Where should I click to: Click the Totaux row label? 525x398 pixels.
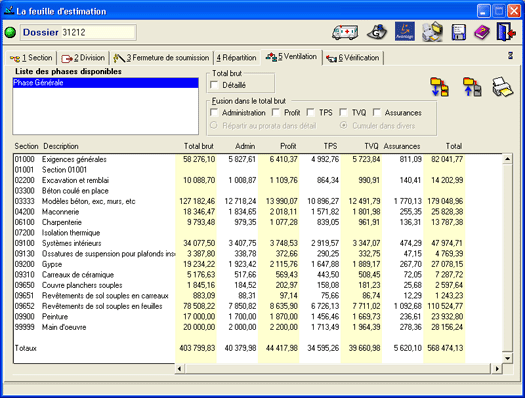(x=26, y=348)
